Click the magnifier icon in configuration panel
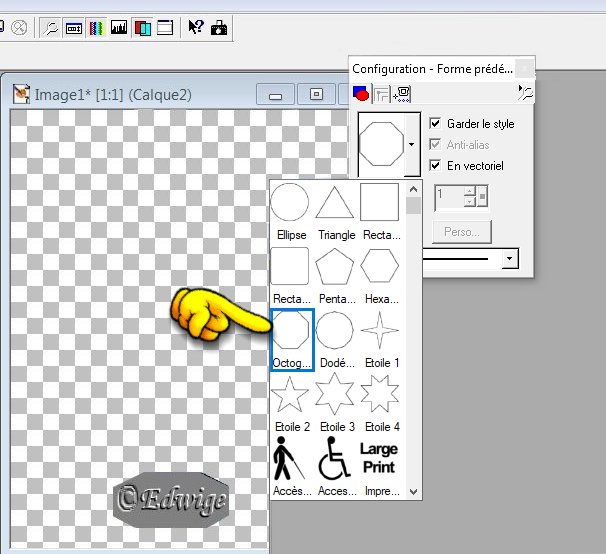606x554 pixels. click(525, 93)
